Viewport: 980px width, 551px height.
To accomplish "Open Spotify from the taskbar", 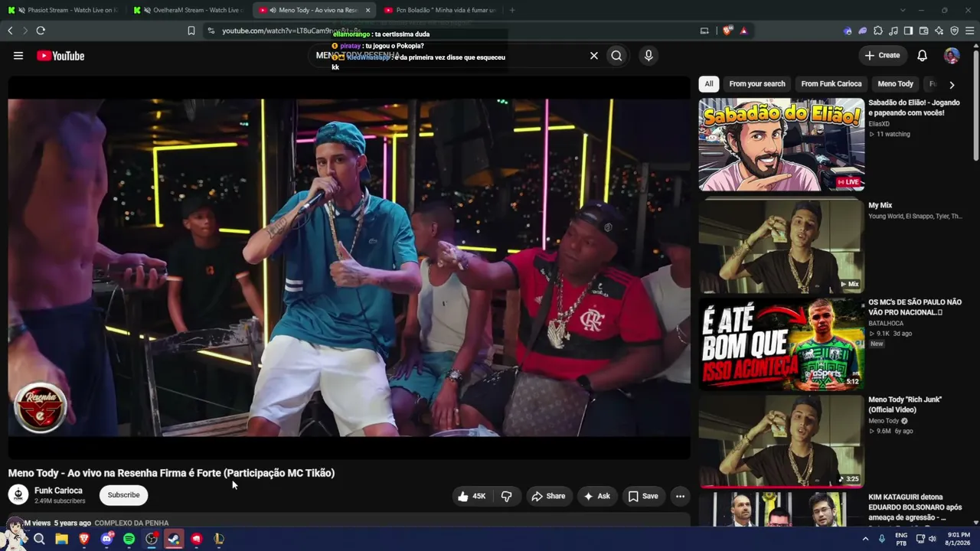I will click(129, 539).
